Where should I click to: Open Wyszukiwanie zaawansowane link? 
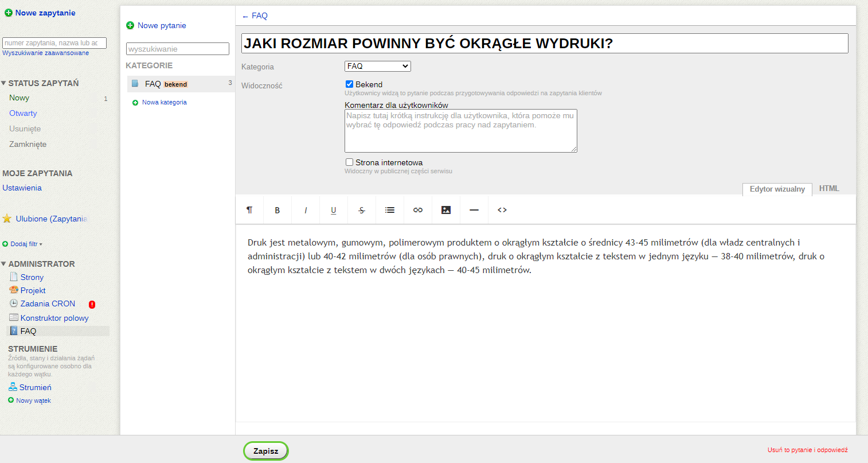coord(46,53)
